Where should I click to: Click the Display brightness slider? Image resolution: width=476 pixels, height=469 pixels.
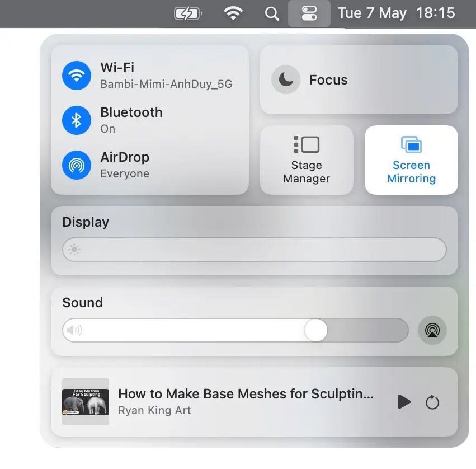pyautogui.click(x=255, y=250)
